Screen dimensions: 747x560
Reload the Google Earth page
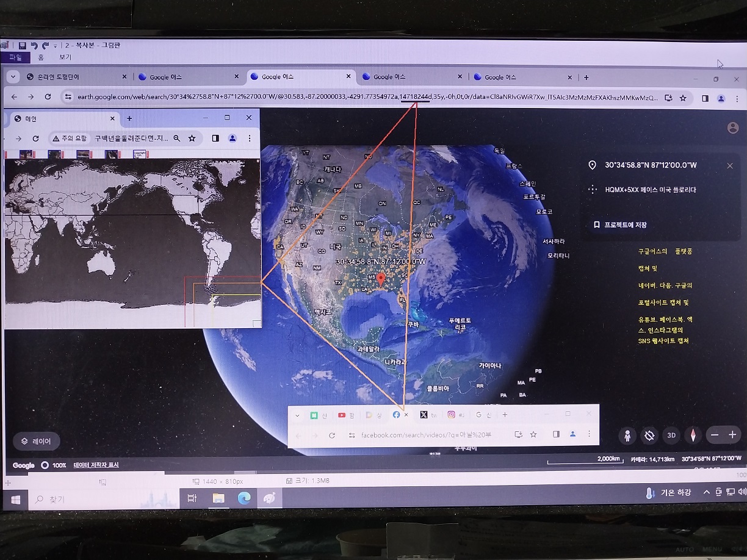point(48,97)
